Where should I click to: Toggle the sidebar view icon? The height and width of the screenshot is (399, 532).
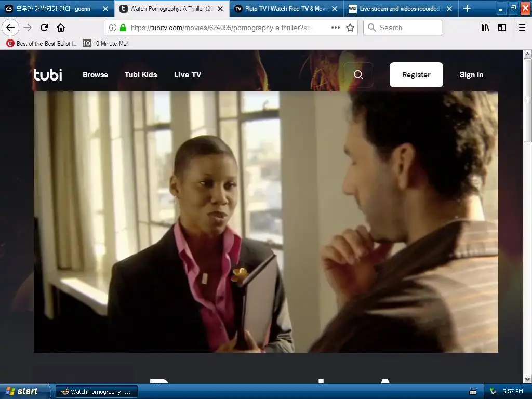pyautogui.click(x=502, y=28)
